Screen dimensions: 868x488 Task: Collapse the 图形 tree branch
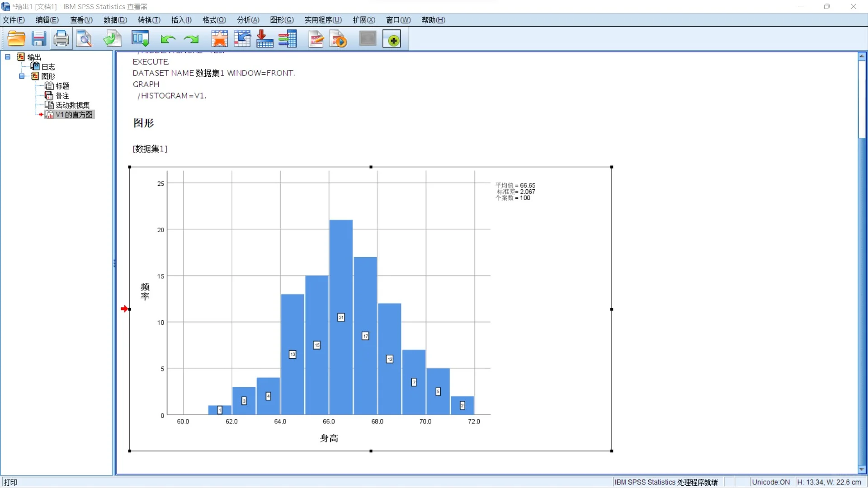(22, 76)
